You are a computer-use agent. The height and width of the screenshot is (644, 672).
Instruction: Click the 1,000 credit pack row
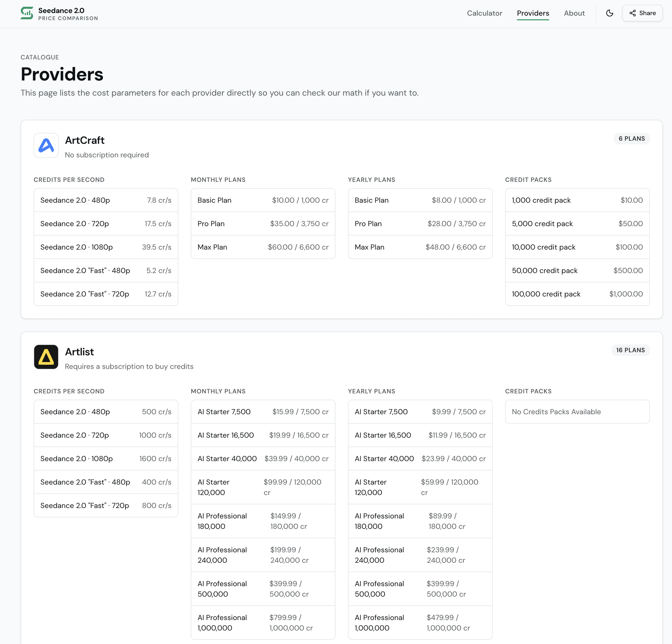coord(577,200)
